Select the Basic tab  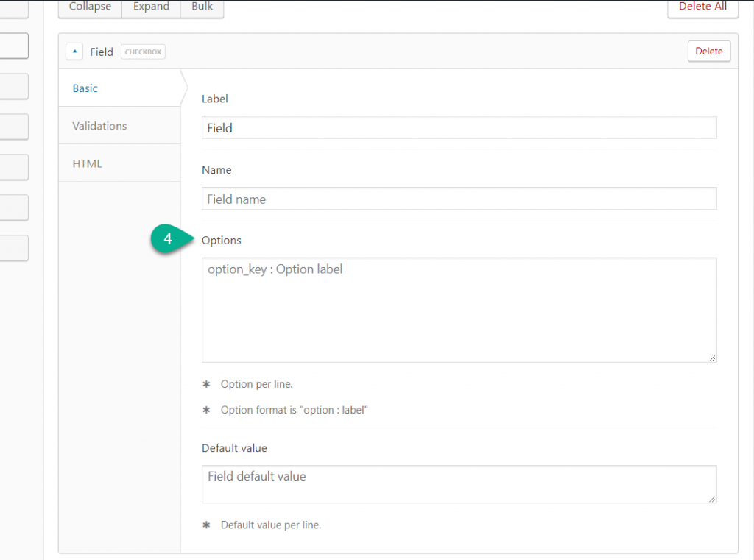(x=85, y=88)
